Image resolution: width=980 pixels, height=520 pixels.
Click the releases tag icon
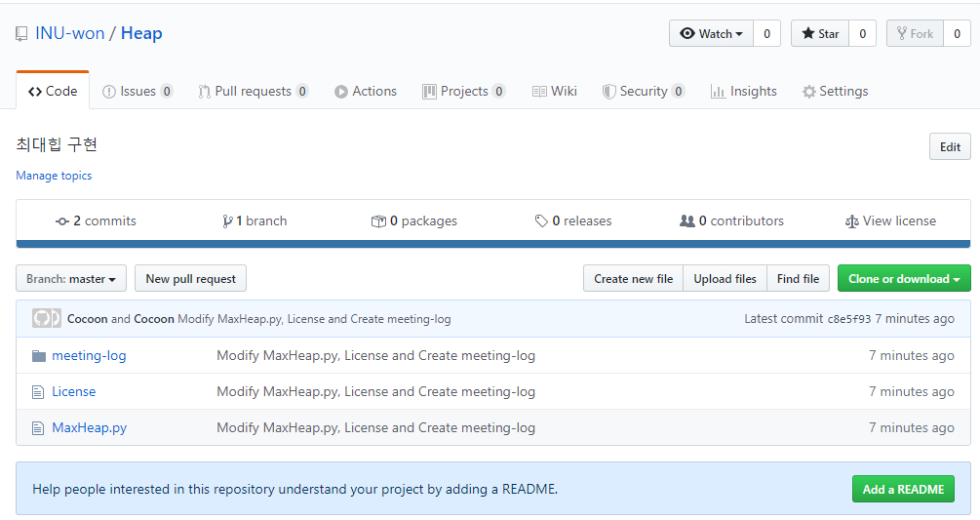541,221
